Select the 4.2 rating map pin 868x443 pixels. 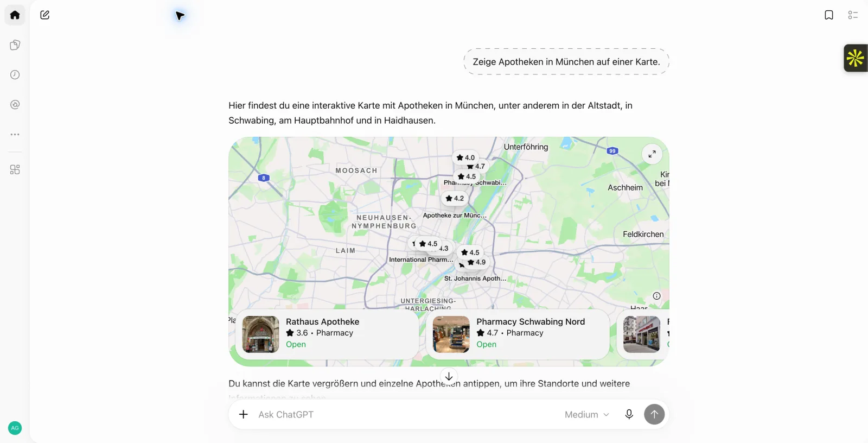455,198
